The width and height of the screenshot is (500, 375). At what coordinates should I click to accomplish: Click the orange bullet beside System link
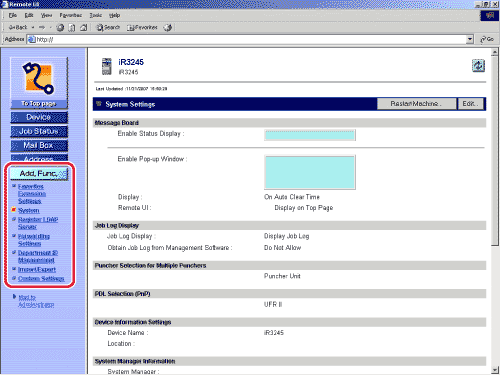[14, 210]
